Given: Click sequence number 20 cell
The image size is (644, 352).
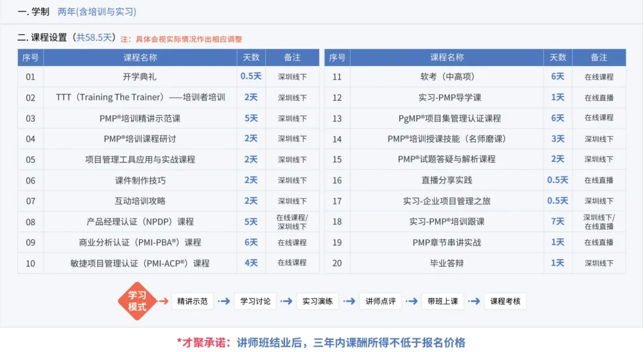Looking at the screenshot, I should click(x=337, y=263).
